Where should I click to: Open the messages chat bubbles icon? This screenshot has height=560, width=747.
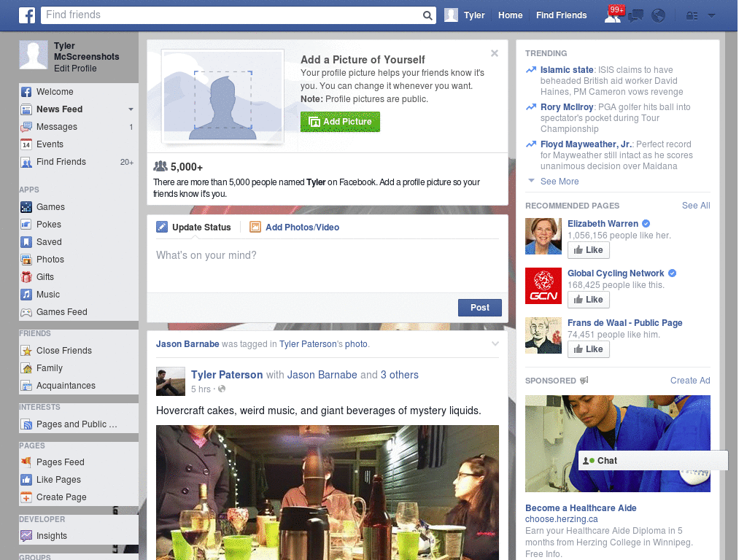pos(635,16)
